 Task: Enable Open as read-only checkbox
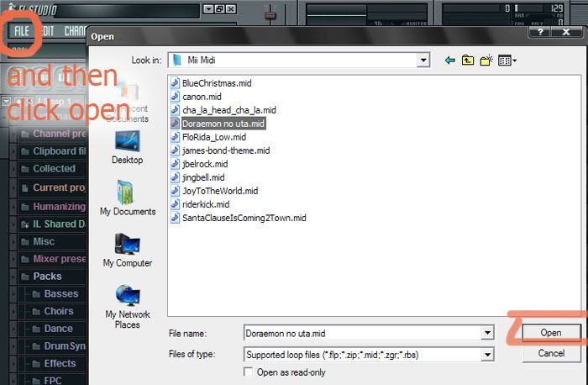pyautogui.click(x=248, y=372)
